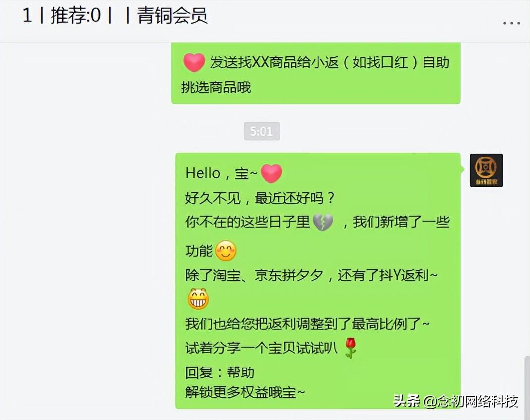Click the red rose emoji

coord(351,348)
